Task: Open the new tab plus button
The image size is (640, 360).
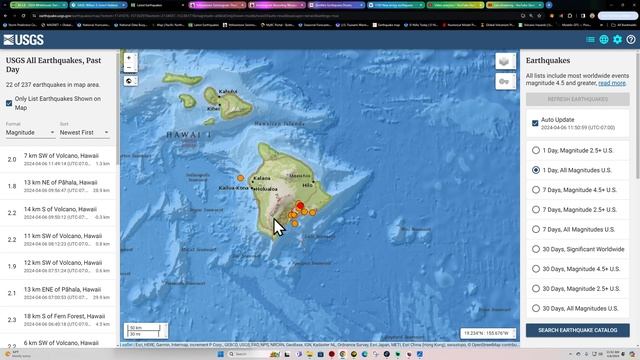Action: (x=549, y=5)
